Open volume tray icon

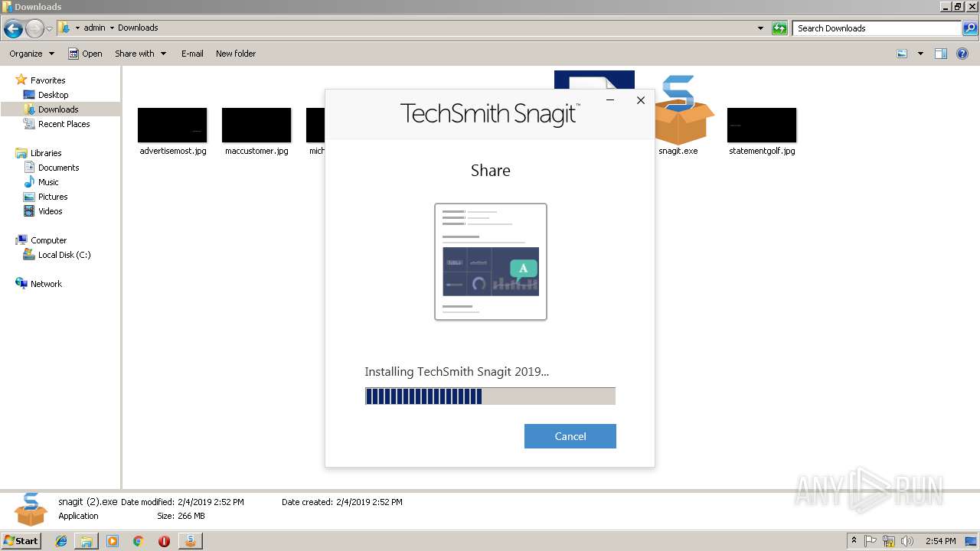click(x=907, y=541)
